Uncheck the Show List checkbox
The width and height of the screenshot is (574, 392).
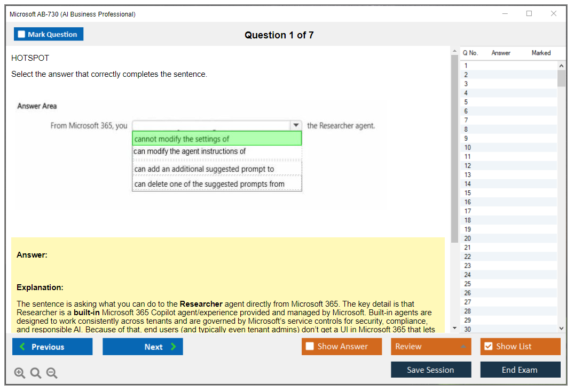pos(488,346)
